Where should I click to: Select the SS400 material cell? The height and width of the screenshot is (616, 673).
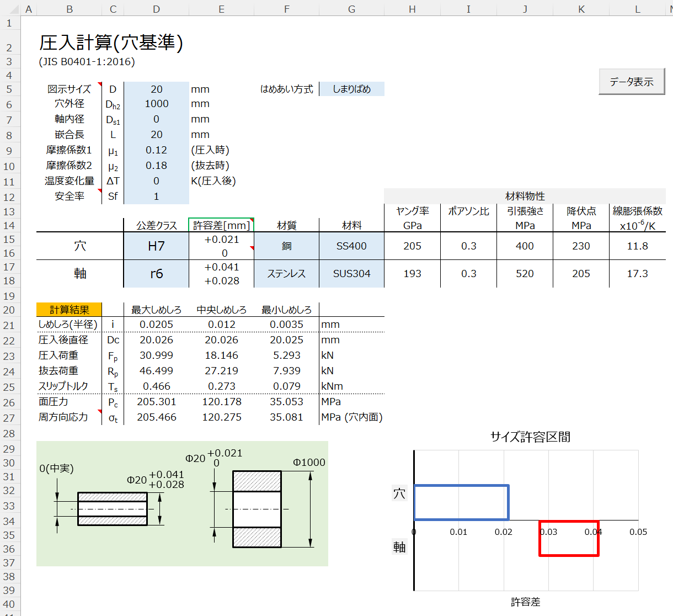coord(352,246)
